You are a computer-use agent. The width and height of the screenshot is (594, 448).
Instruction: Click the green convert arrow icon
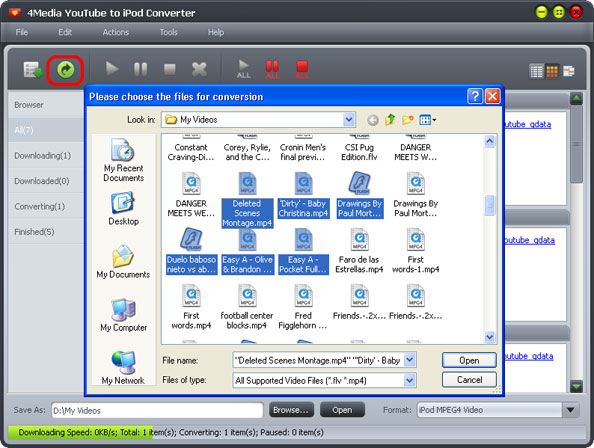click(x=66, y=70)
